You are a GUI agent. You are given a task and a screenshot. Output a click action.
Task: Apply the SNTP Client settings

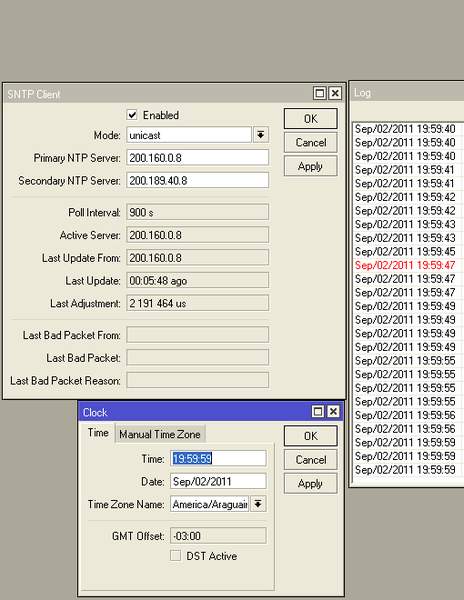tap(311, 166)
